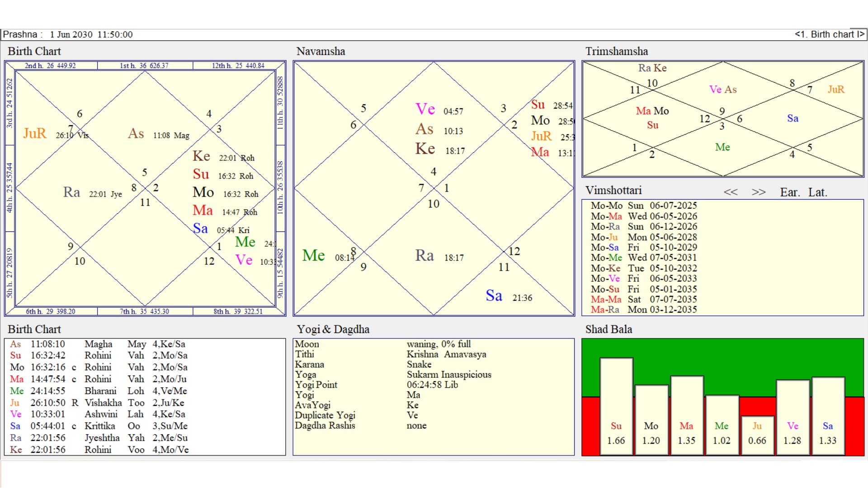
Task: Click the '1st h. 36 626.37' house label
Action: [x=144, y=66]
